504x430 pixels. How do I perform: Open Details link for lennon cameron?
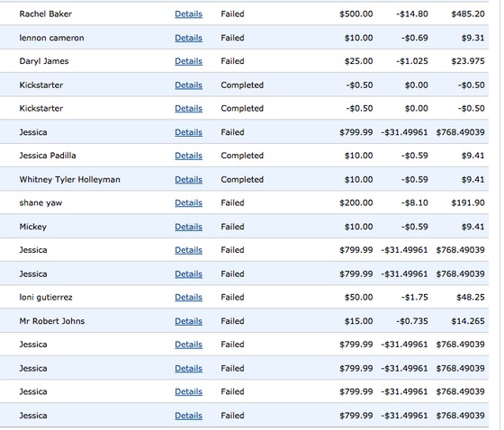point(189,38)
